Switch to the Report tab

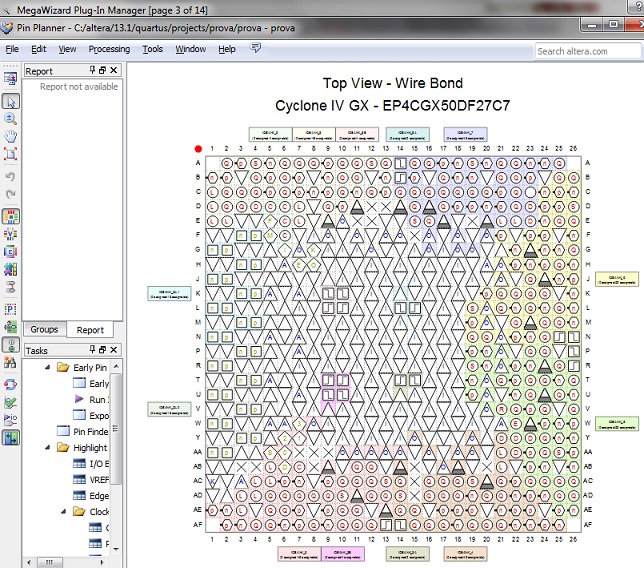tap(90, 330)
